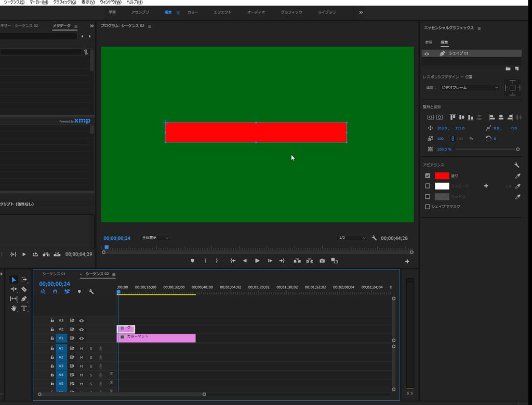Pick the Hand tool

click(x=14, y=308)
